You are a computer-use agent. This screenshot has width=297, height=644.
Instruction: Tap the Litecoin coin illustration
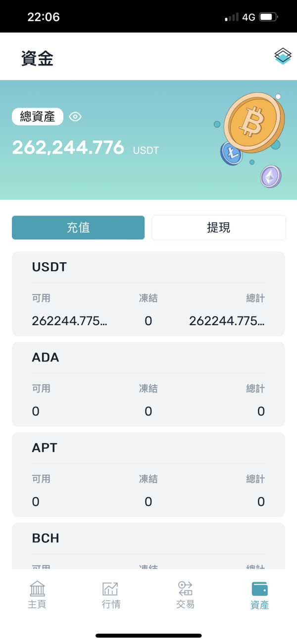231,153
